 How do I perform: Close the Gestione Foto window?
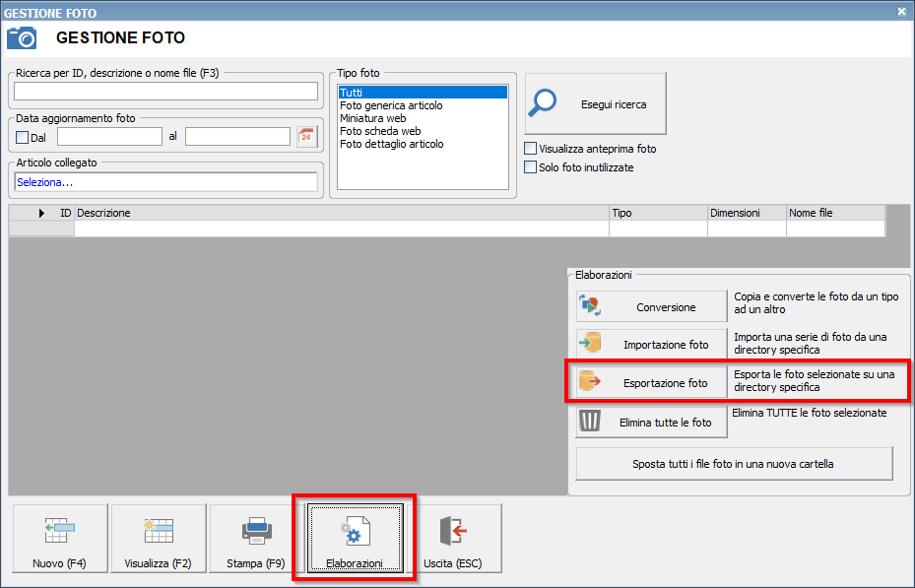(x=901, y=12)
